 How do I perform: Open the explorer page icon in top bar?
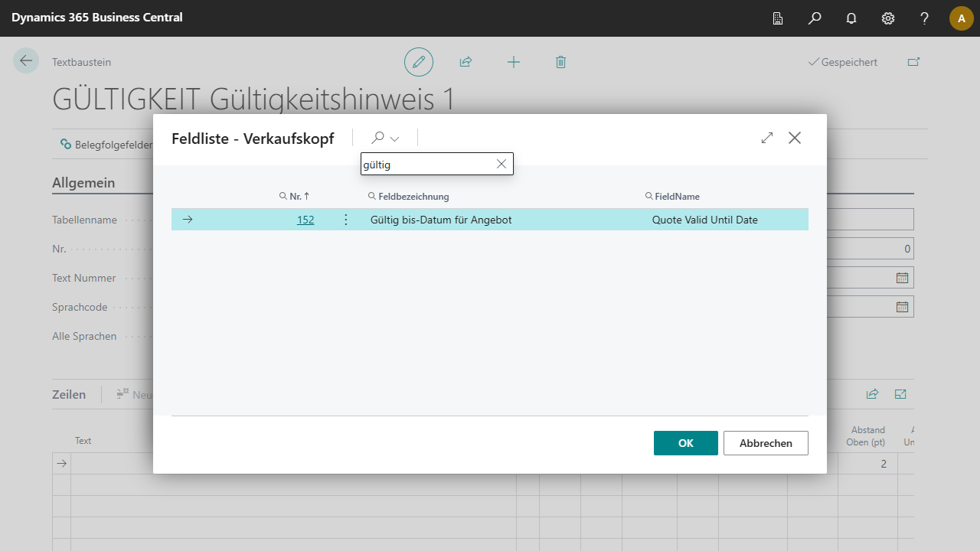click(778, 18)
